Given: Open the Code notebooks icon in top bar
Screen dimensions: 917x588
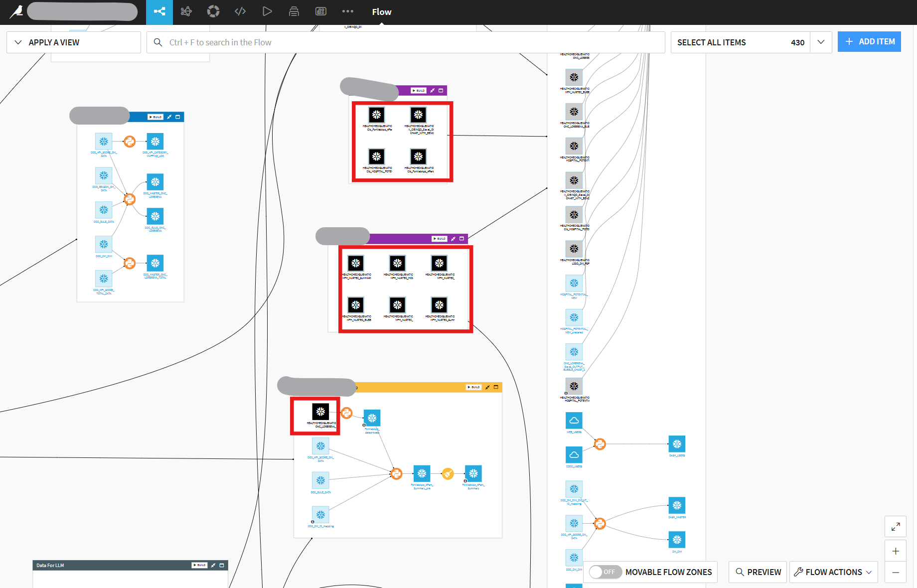Looking at the screenshot, I should coord(240,11).
